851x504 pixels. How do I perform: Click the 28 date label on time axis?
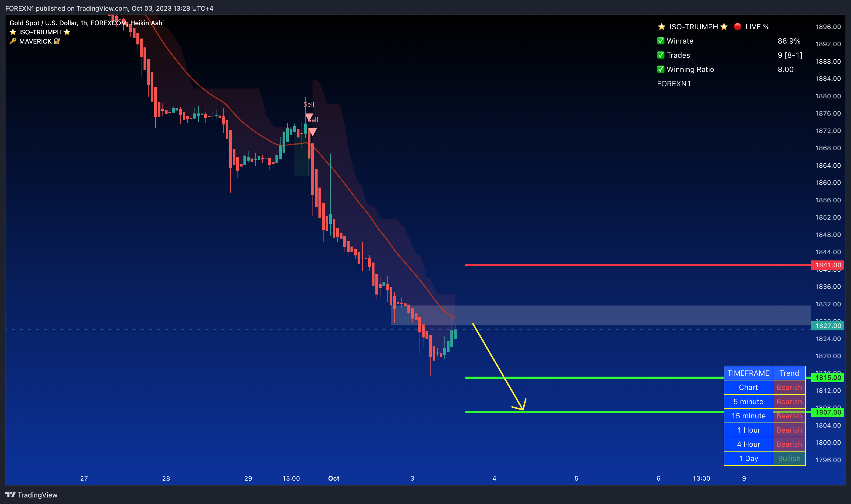(166, 478)
